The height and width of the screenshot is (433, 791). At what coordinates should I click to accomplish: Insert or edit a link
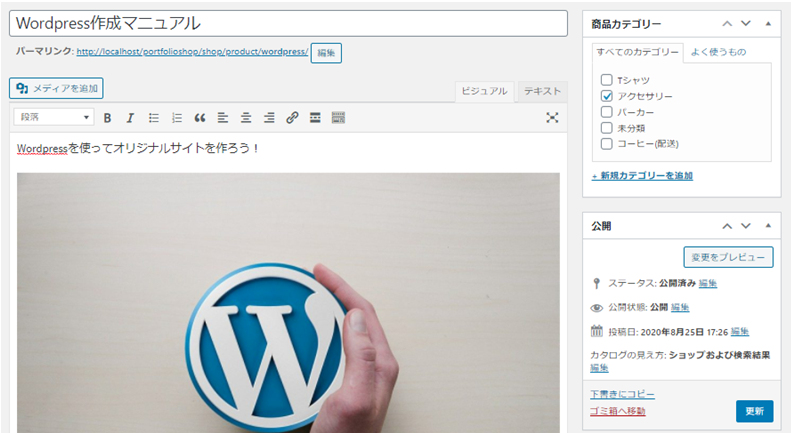(x=292, y=118)
